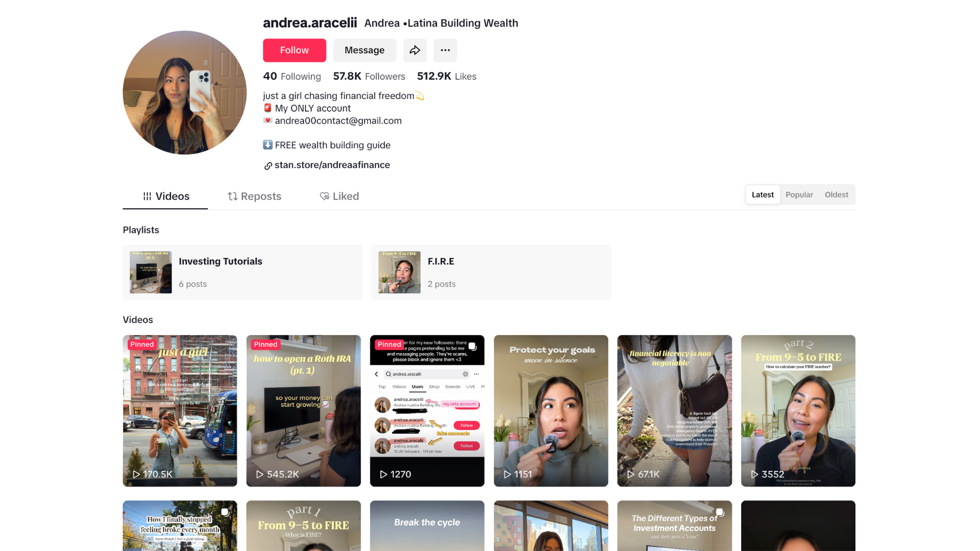Open the three-dots more options menu
The width and height of the screenshot is (980, 551).
click(x=445, y=50)
